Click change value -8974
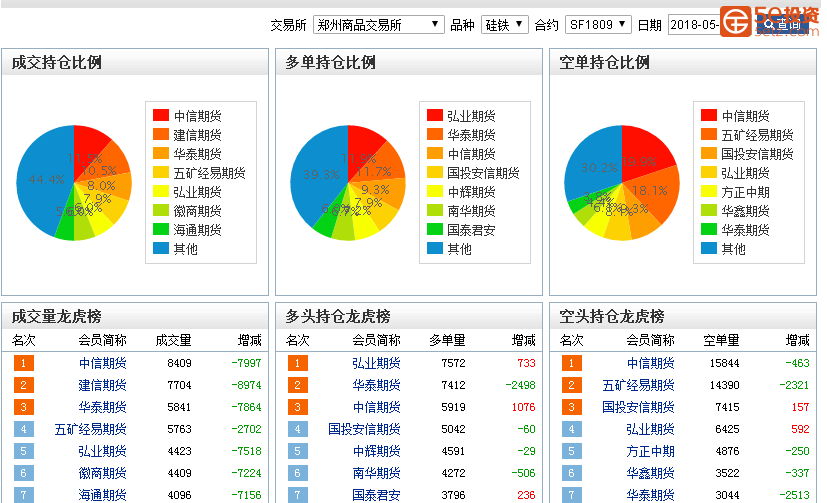 coord(246,385)
